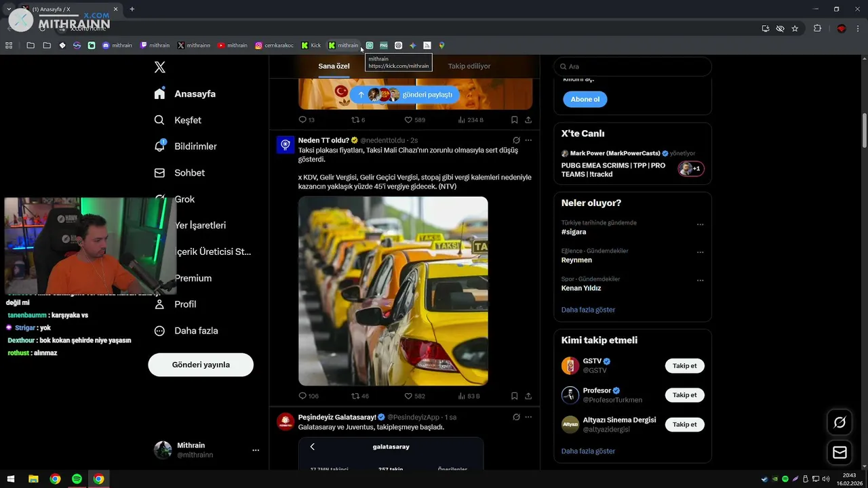Repost the top post with 6 reposts

point(358,120)
